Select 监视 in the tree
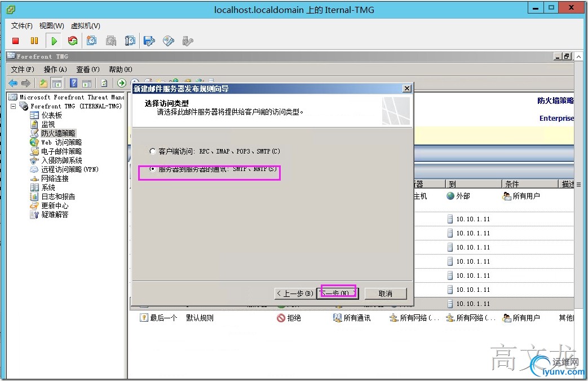This screenshot has height=381, width=588. pyautogui.click(x=48, y=124)
